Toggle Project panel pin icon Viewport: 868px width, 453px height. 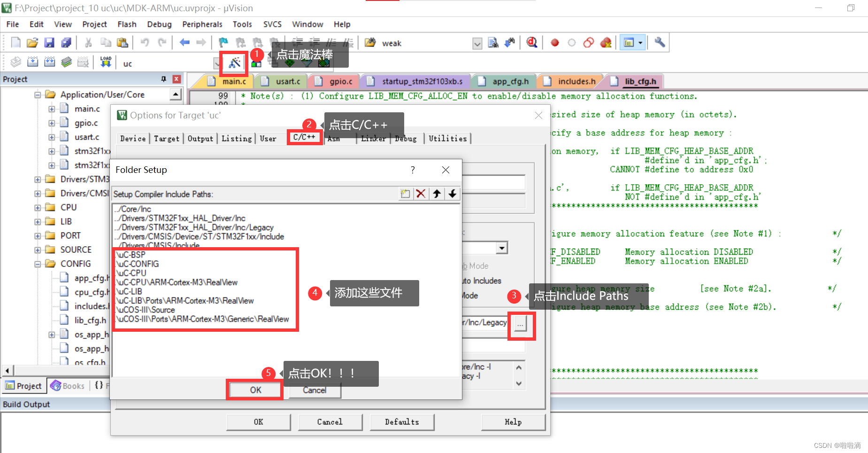pyautogui.click(x=164, y=79)
